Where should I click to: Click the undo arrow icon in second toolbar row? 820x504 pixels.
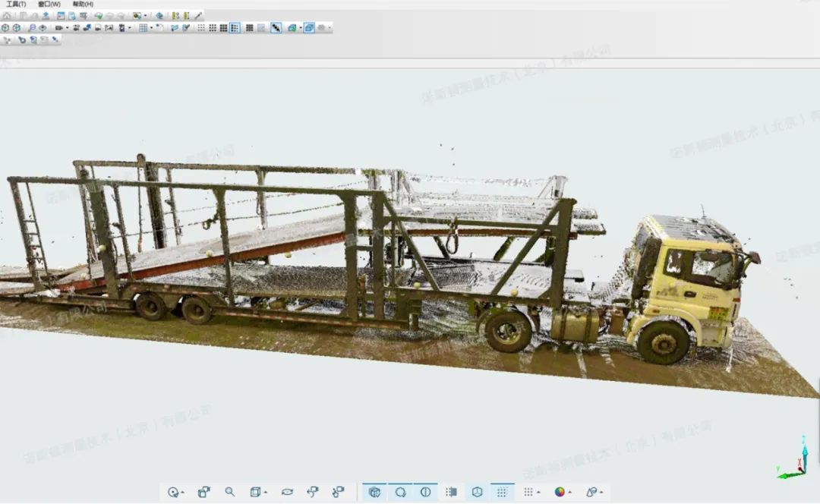[x=159, y=27]
